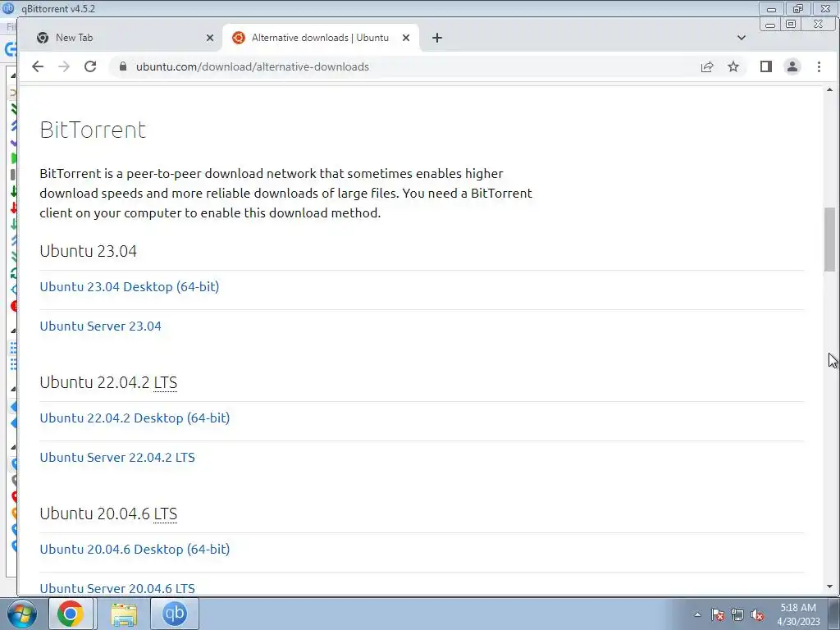The height and width of the screenshot is (630, 840).
Task: Click the network tray icon
Action: pos(737,614)
